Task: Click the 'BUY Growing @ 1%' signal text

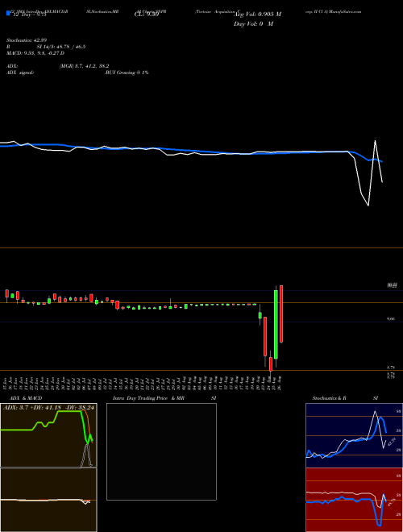Action: [127, 73]
